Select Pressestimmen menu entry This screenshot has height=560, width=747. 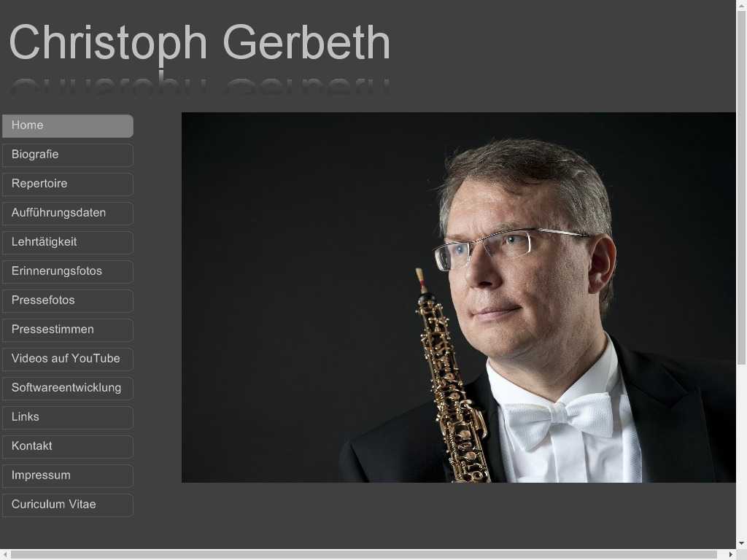68,330
